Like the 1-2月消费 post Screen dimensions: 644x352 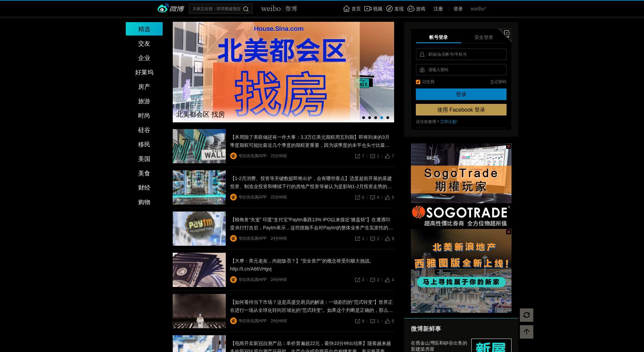tap(387, 197)
